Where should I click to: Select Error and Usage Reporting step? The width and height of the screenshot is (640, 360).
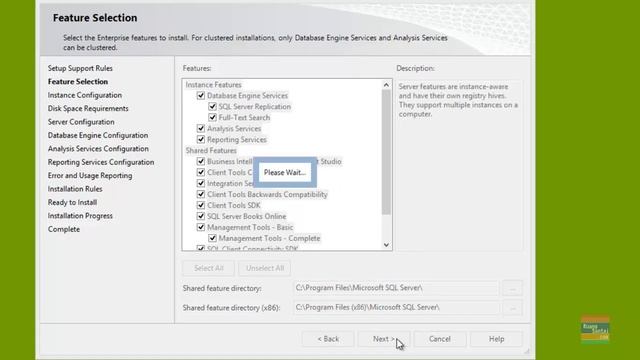(x=90, y=176)
